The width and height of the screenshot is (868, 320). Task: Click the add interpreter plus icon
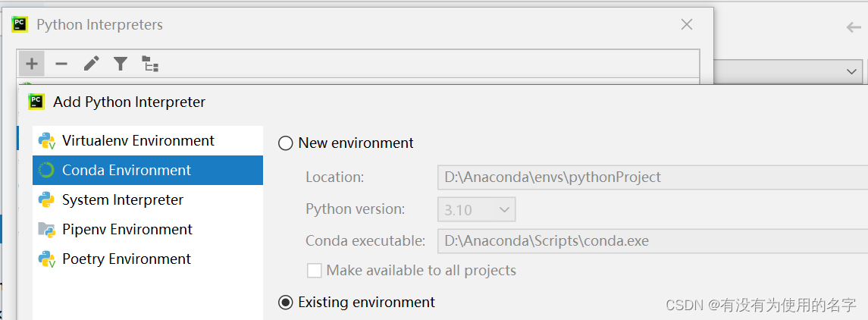(31, 64)
